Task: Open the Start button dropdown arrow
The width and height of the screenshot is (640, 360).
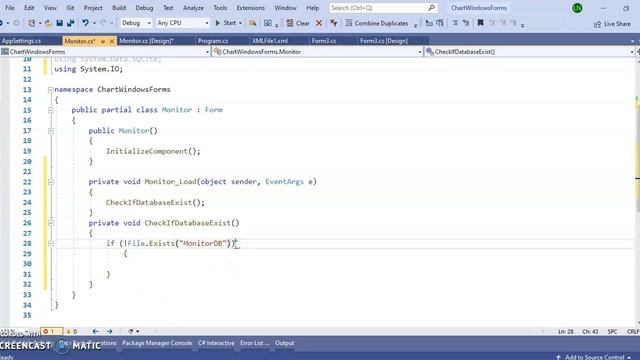Action: point(240,23)
